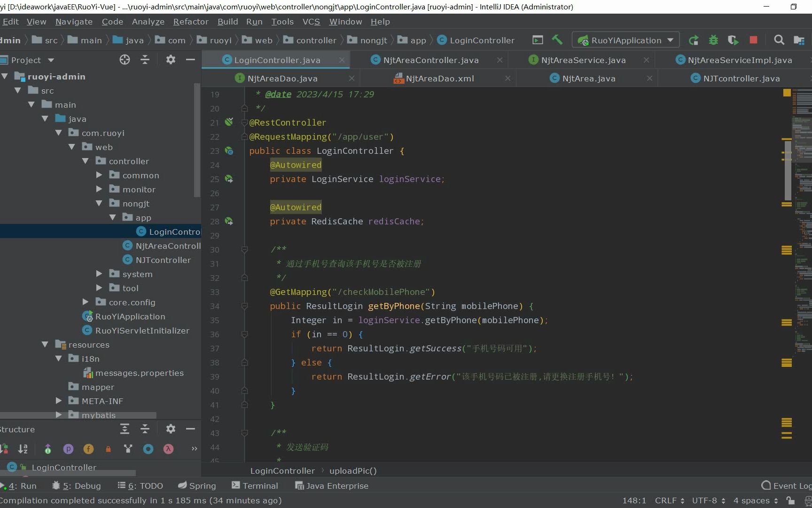Expand the common folder
The image size is (812, 508).
click(99, 175)
